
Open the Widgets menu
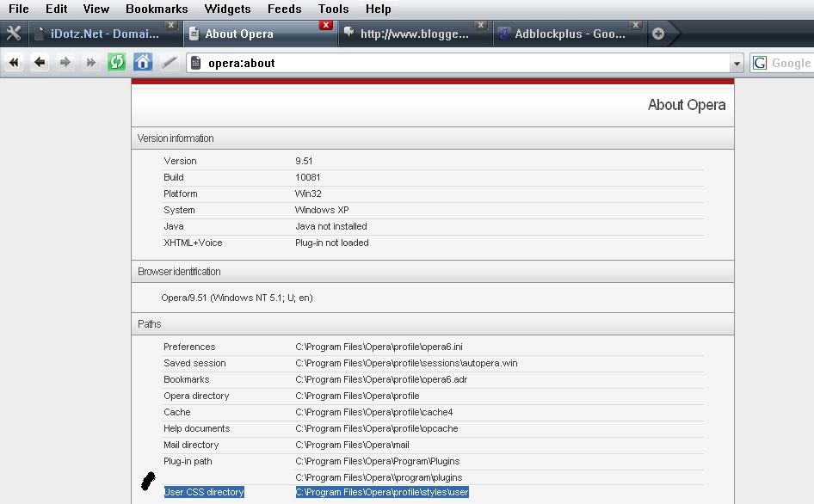pyautogui.click(x=227, y=9)
